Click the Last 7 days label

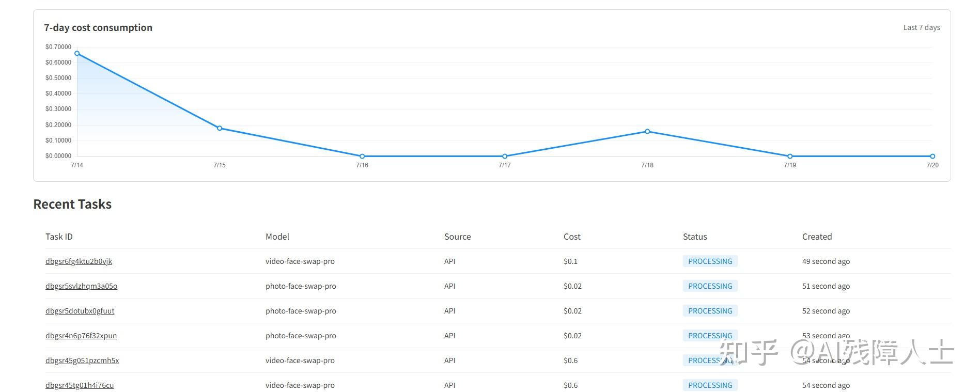921,27
